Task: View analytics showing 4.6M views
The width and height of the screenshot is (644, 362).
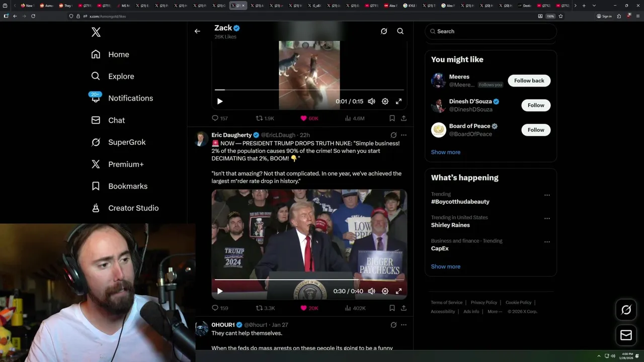Action: click(355, 118)
